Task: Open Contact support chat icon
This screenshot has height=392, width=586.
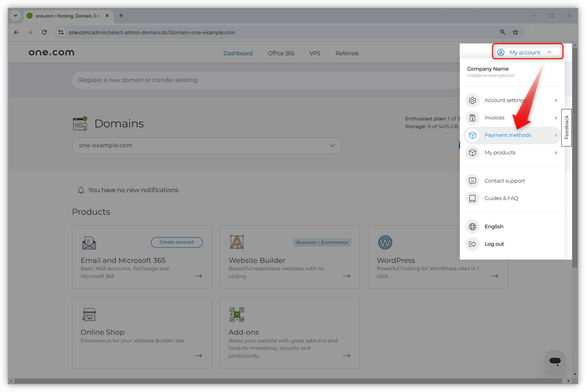Action: (x=472, y=181)
